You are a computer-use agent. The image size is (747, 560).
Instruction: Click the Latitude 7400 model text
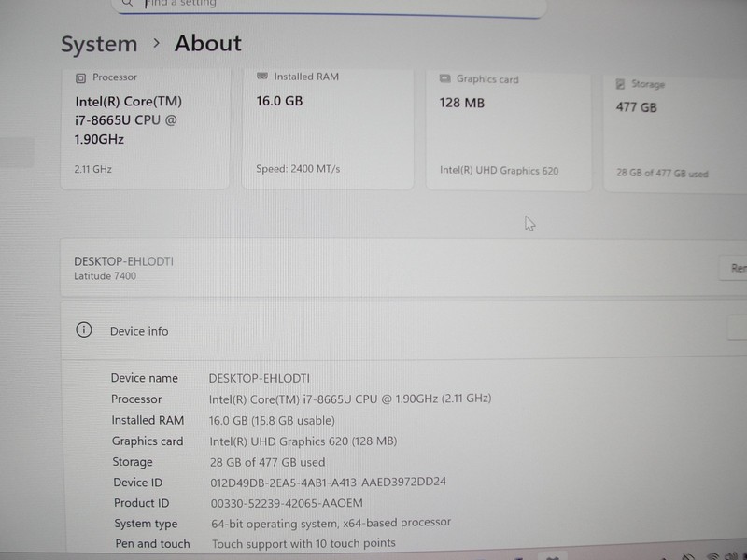click(105, 276)
